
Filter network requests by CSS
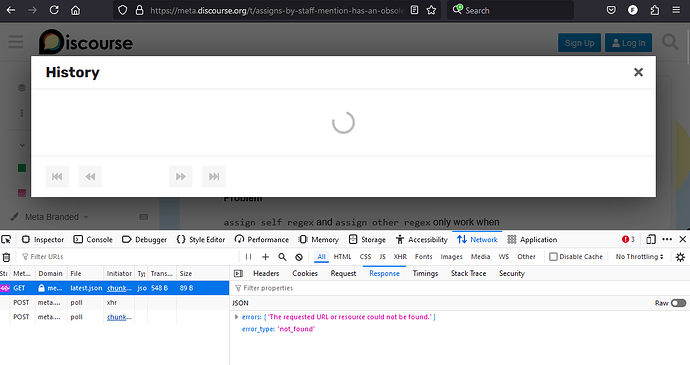tap(365, 257)
